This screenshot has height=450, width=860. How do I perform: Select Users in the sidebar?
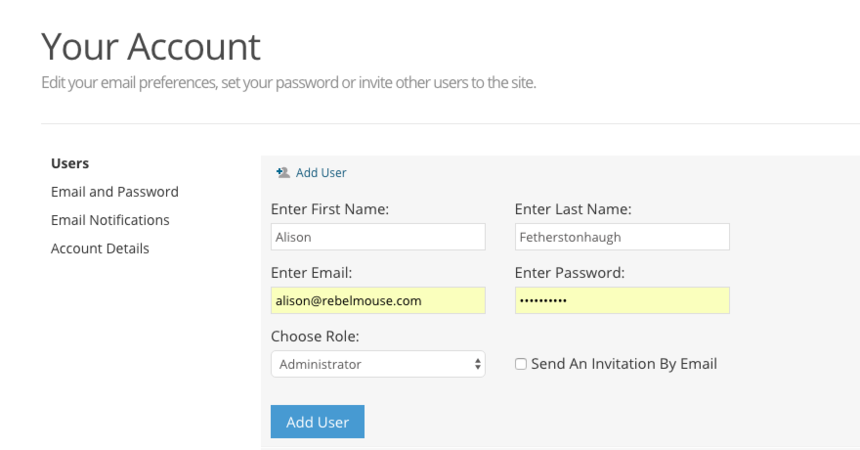click(70, 163)
